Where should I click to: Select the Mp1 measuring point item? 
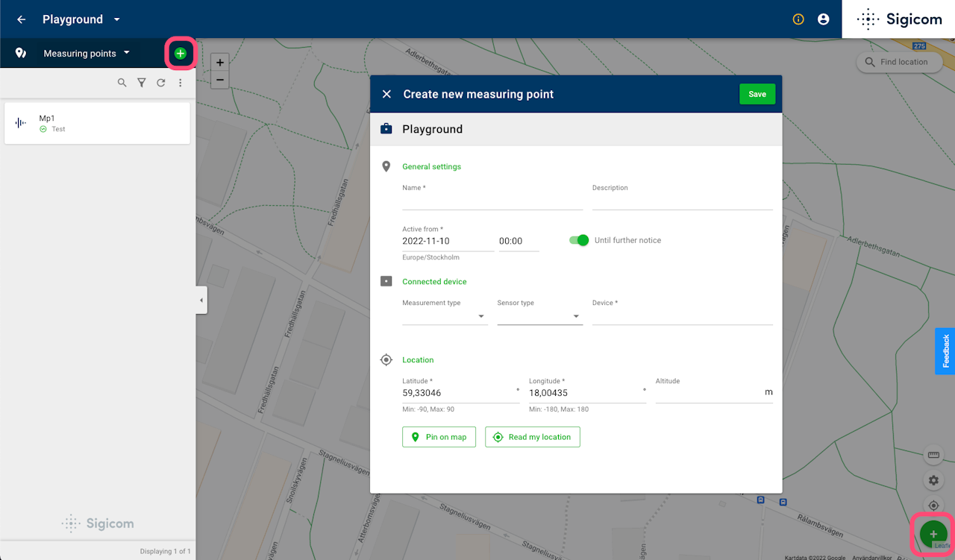(x=97, y=123)
